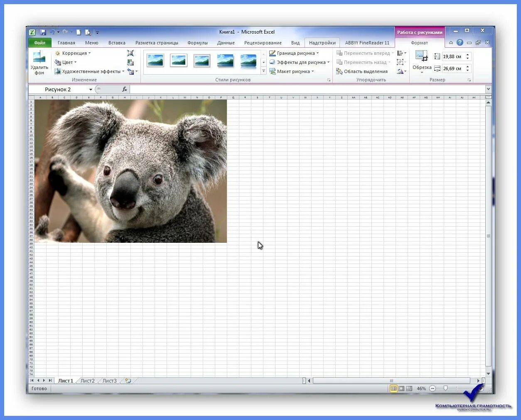Click the zoom out minus button

point(433,388)
